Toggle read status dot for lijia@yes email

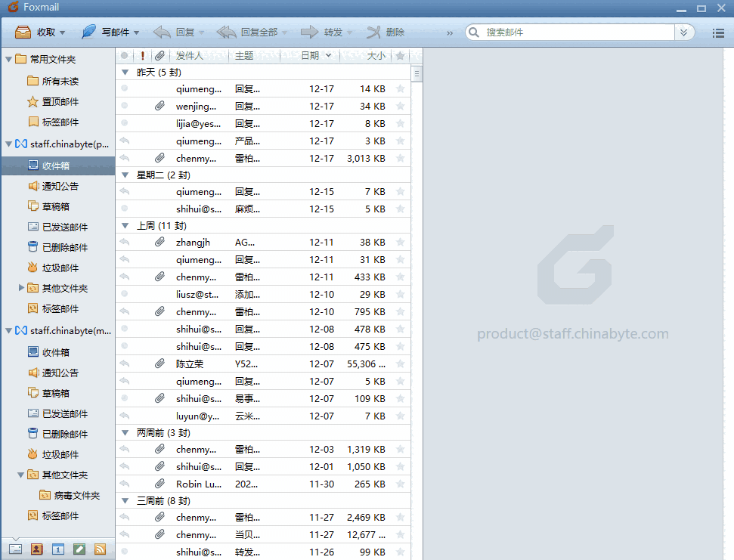pyautogui.click(x=125, y=124)
